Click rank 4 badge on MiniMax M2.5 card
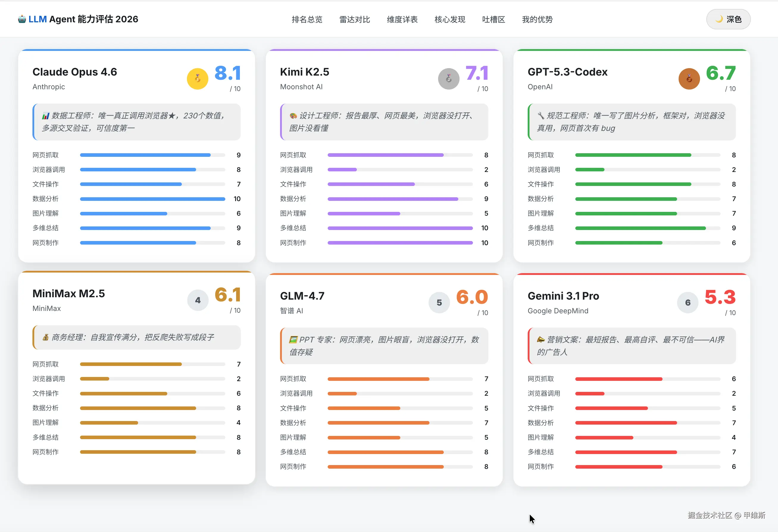778x532 pixels. (x=198, y=300)
